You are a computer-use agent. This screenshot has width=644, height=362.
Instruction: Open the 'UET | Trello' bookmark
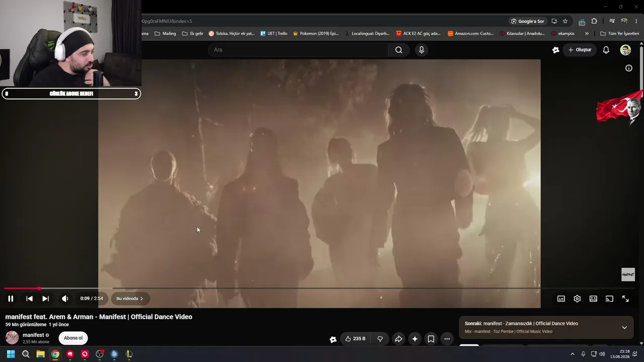274,34
